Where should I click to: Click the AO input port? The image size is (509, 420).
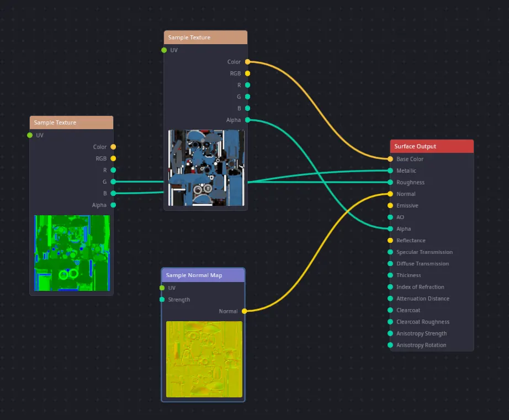click(x=390, y=217)
